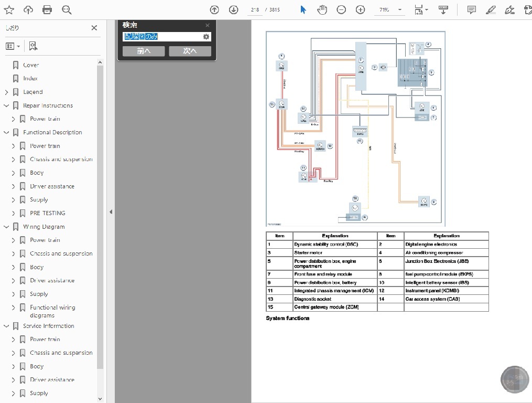Viewport: 532px width, 403px height.
Task: Open Power train under Wiring Diagram
Action: [45, 240]
